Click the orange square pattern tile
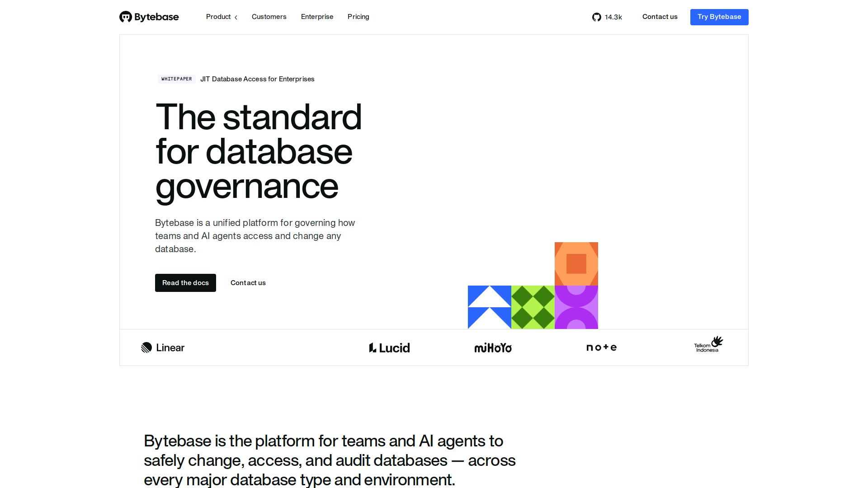 point(576,264)
